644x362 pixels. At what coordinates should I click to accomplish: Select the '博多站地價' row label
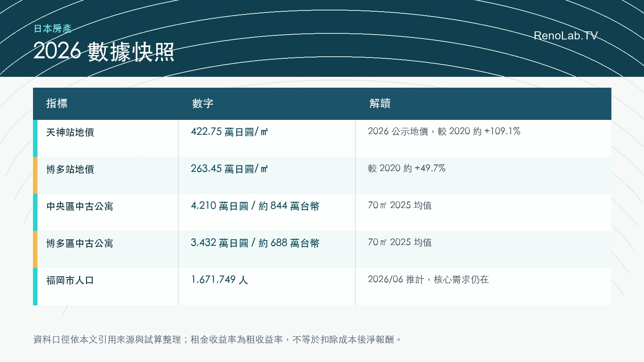coord(70,169)
